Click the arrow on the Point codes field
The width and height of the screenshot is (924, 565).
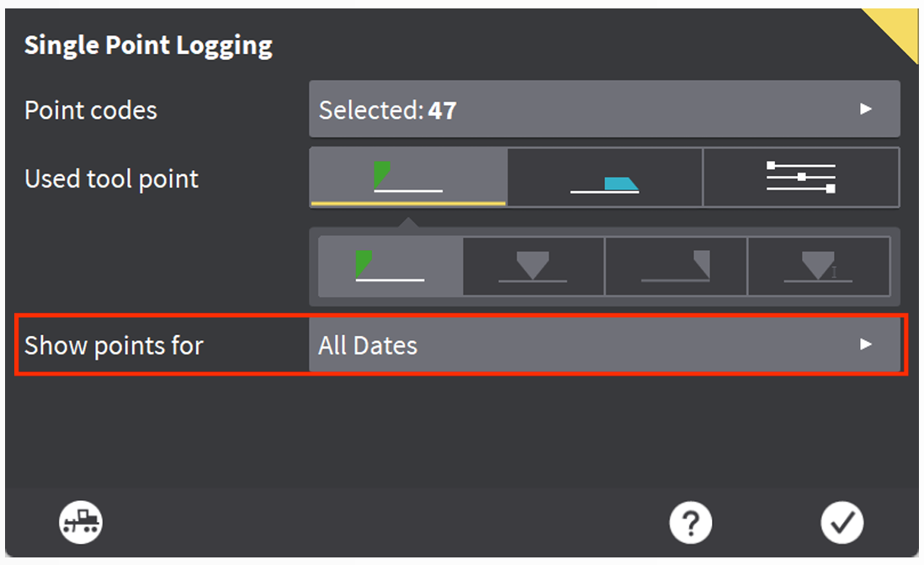pyautogui.click(x=865, y=109)
